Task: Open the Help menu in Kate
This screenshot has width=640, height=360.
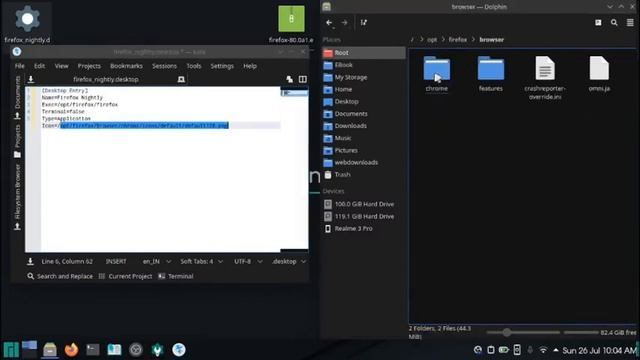Action: pyautogui.click(x=250, y=66)
